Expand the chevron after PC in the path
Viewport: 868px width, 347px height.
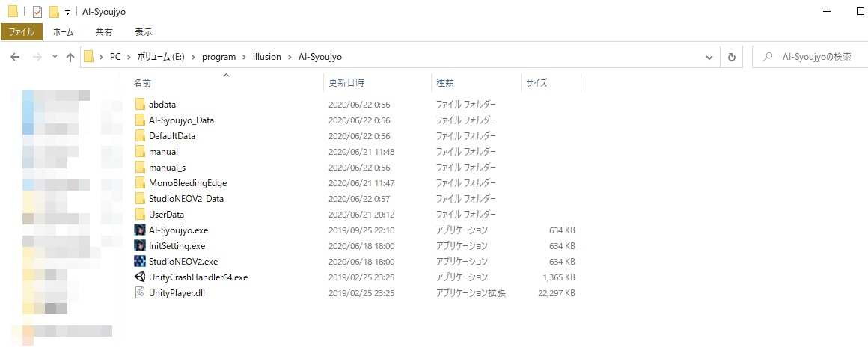click(x=129, y=56)
